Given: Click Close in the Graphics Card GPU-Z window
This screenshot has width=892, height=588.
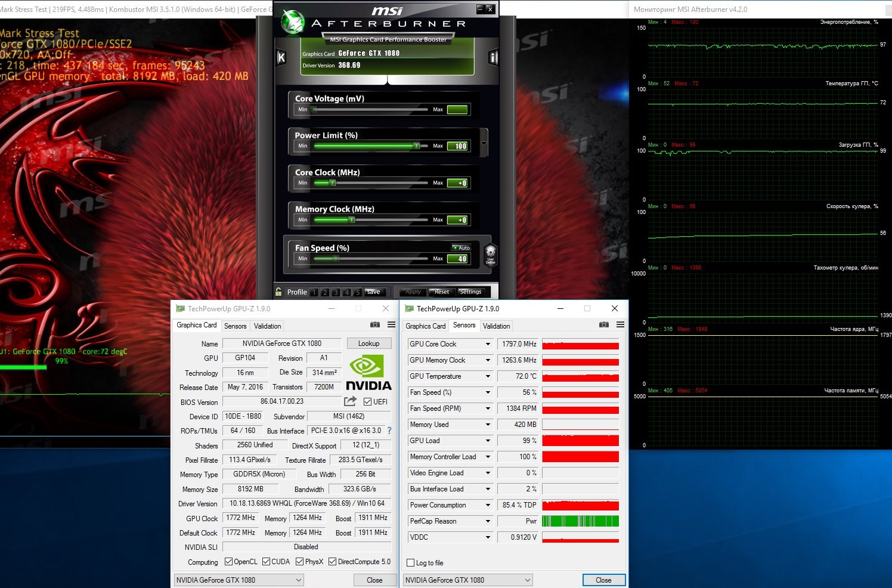Looking at the screenshot, I should click(x=374, y=580).
